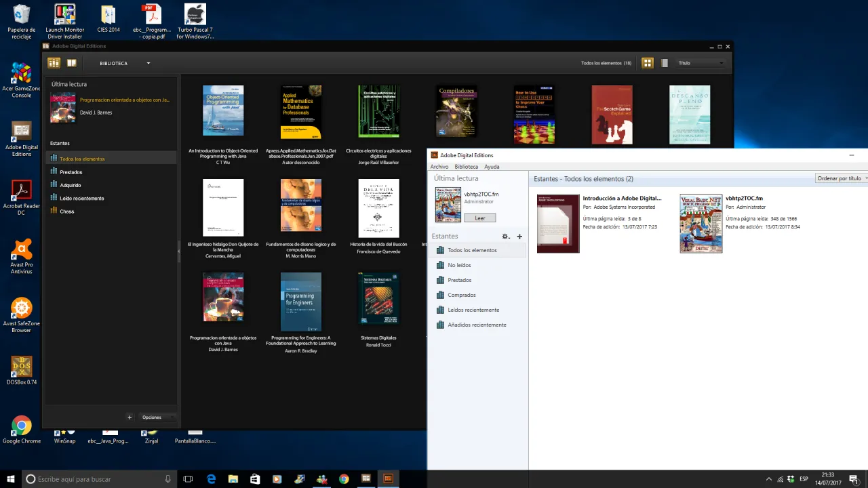Open the vbhtp2TOC.fm book thumbnail

click(x=701, y=224)
